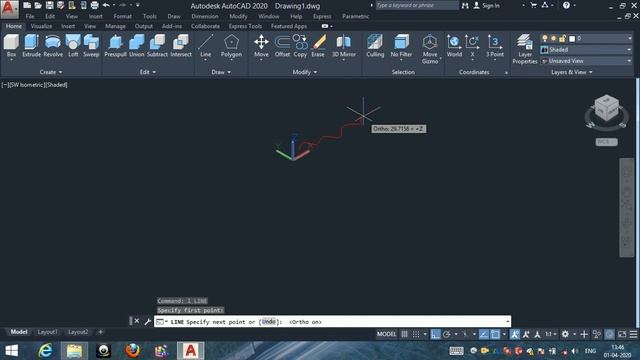The width and height of the screenshot is (640, 360).
Task: Choose the Revolve tool
Action: click(53, 46)
